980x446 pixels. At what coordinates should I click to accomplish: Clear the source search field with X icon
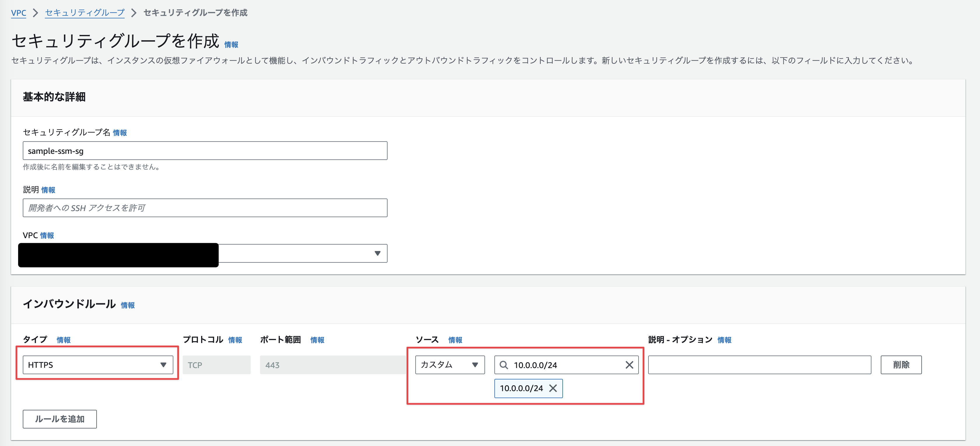[x=629, y=365]
